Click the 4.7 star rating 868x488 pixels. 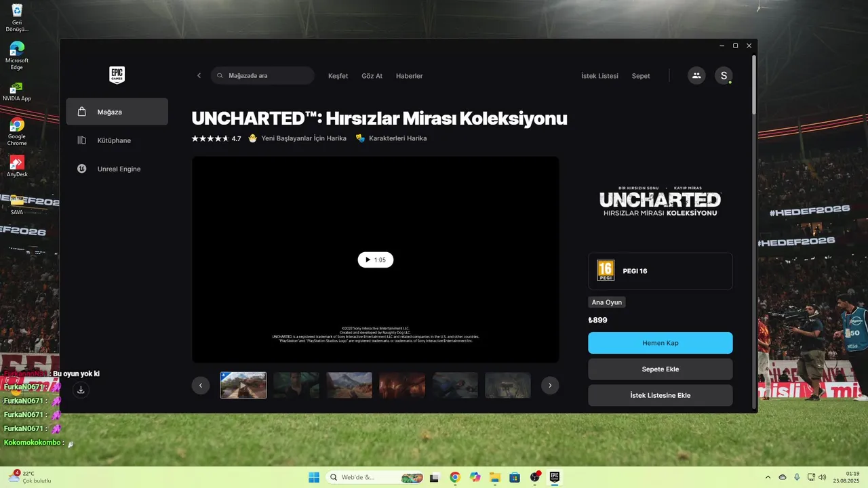pos(216,138)
